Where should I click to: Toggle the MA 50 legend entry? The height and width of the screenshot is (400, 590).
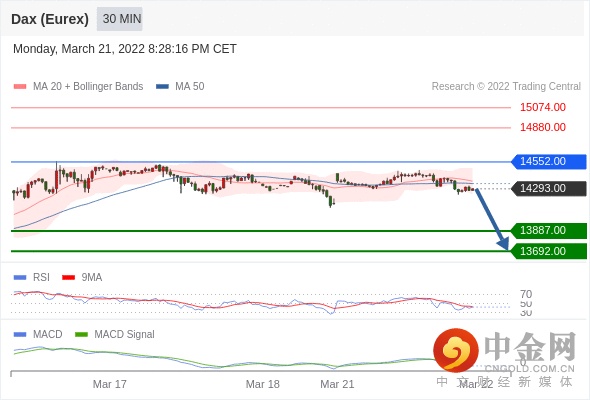pos(180,87)
